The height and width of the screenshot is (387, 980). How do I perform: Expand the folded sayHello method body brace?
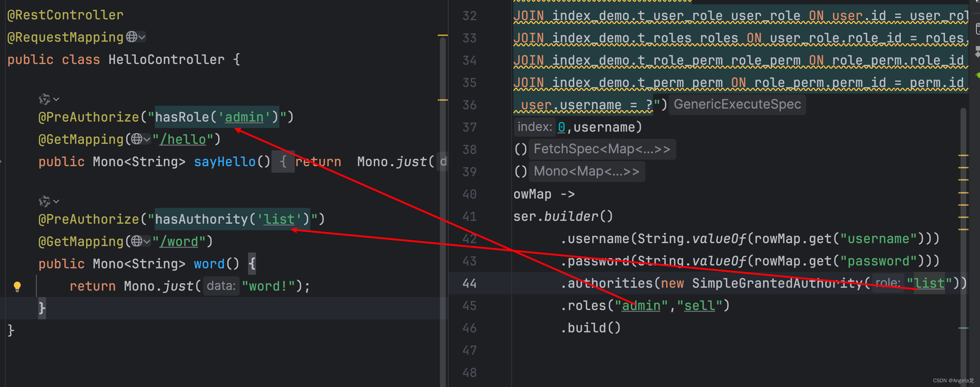click(x=283, y=162)
